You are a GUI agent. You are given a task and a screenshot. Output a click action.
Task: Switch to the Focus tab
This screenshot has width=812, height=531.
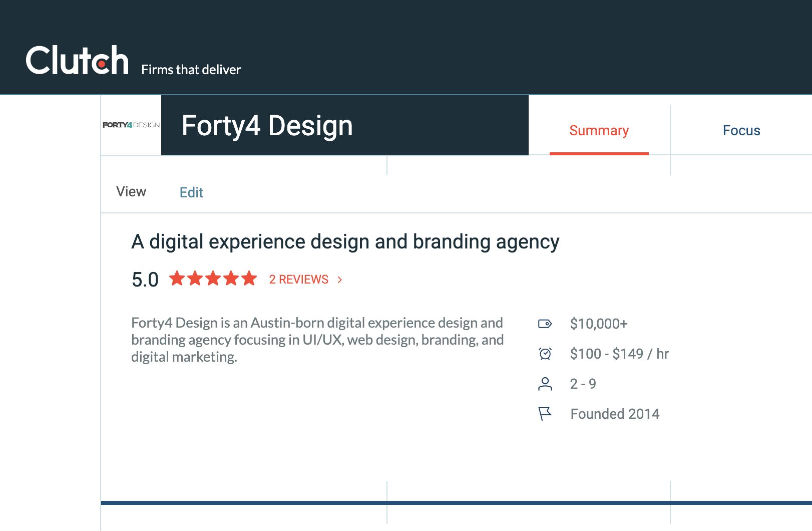(741, 131)
